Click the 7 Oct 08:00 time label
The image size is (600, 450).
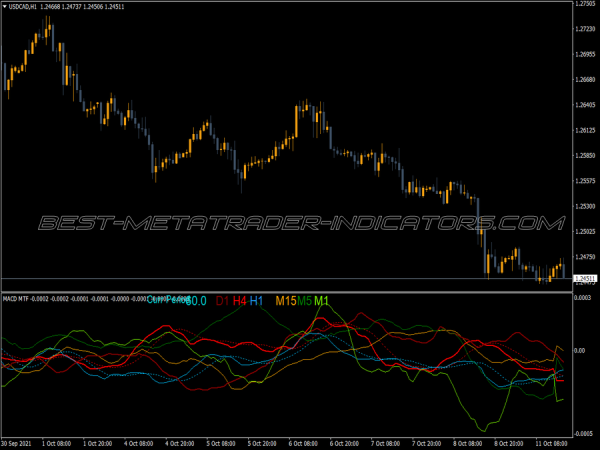(x=385, y=443)
